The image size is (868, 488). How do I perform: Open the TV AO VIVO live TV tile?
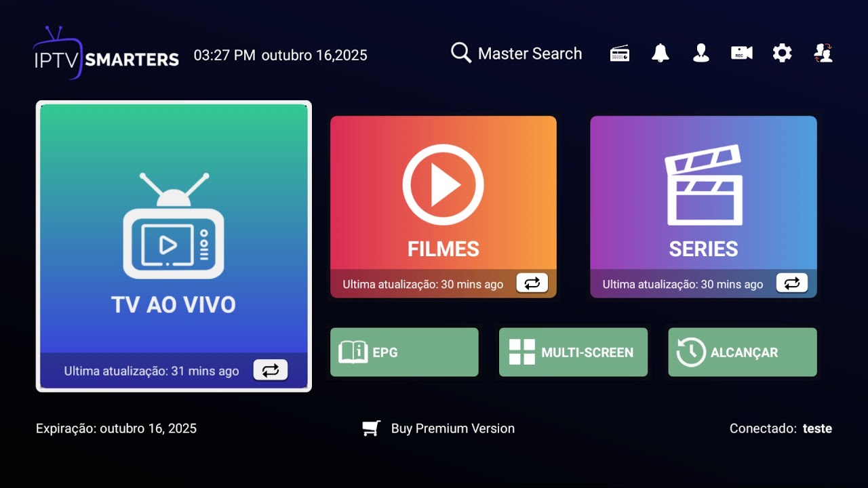click(x=174, y=246)
